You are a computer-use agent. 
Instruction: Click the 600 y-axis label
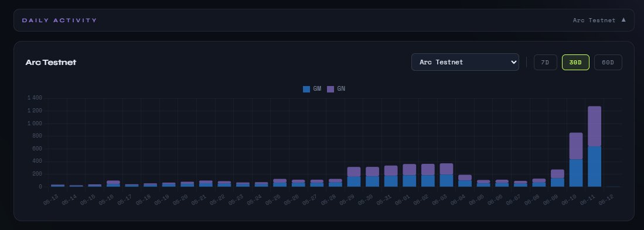click(38, 149)
